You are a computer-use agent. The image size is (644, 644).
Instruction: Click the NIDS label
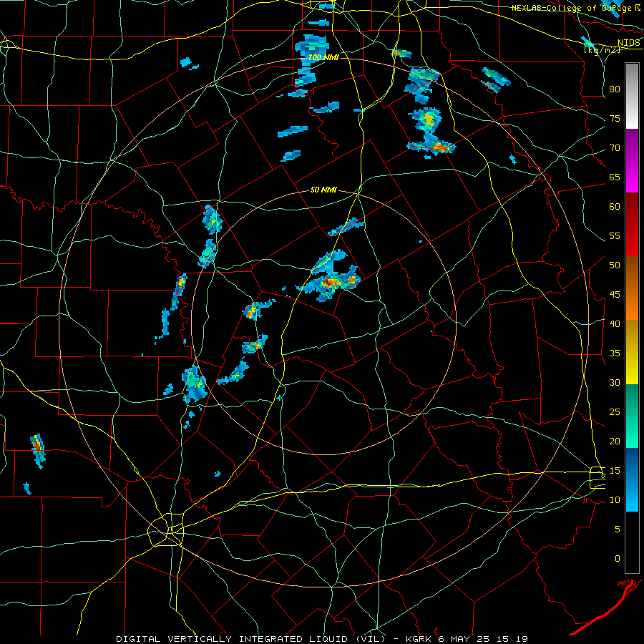tap(629, 42)
